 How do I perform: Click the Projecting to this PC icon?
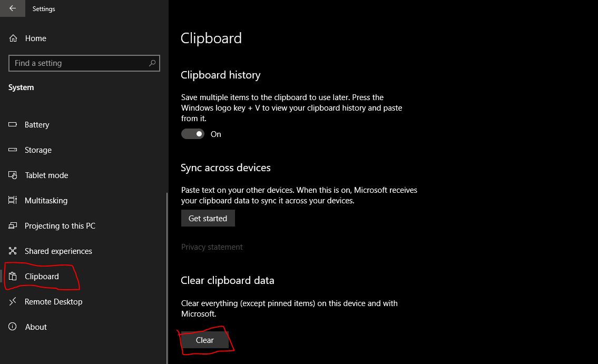point(13,226)
